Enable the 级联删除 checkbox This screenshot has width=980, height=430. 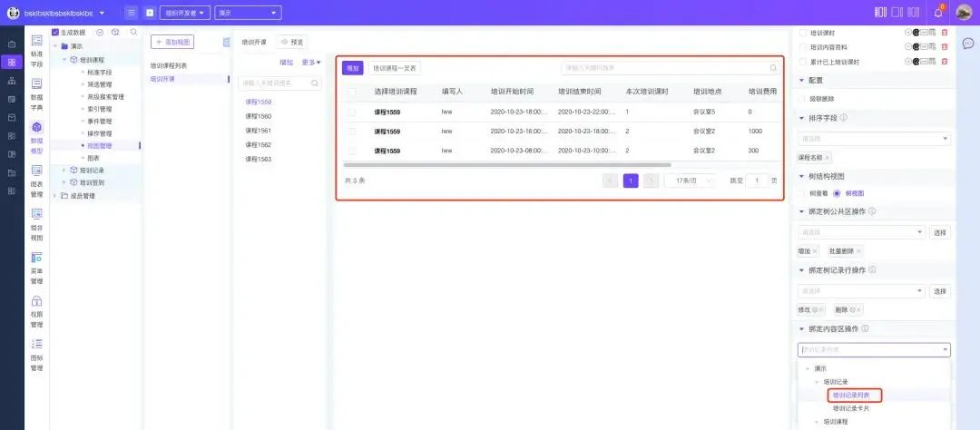(803, 98)
